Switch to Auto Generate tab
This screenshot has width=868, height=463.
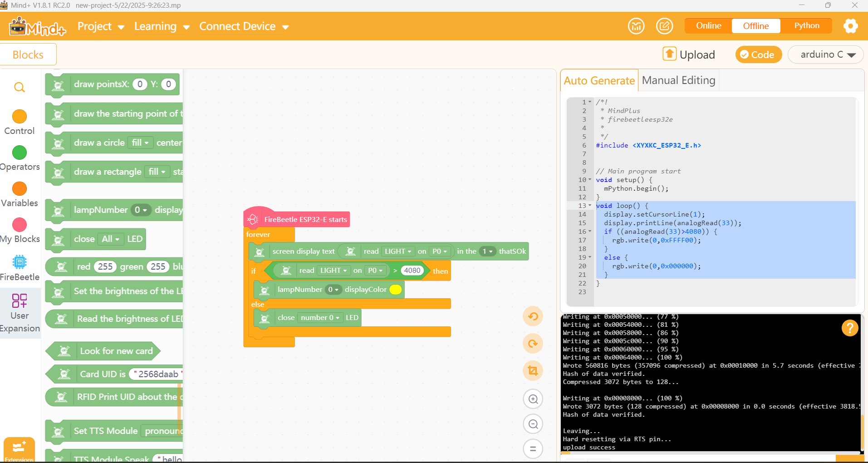click(x=599, y=80)
